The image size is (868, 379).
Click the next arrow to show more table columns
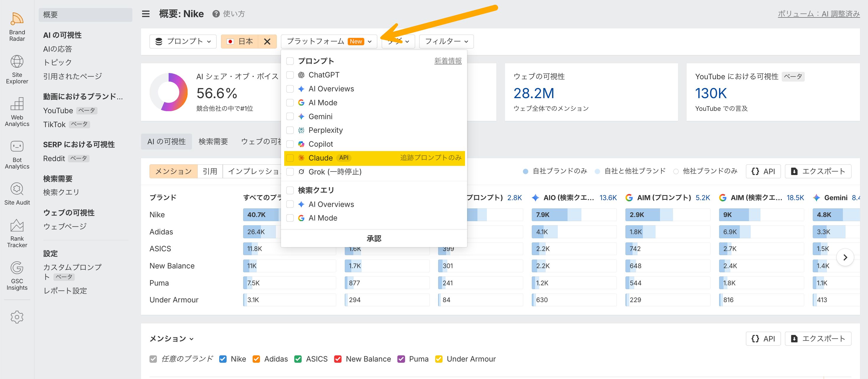845,257
